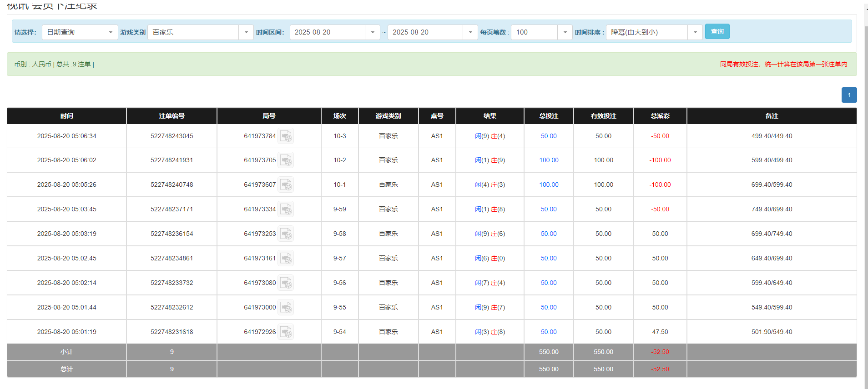
Task: Open the 百家乐 game type dropdown
Action: point(246,32)
